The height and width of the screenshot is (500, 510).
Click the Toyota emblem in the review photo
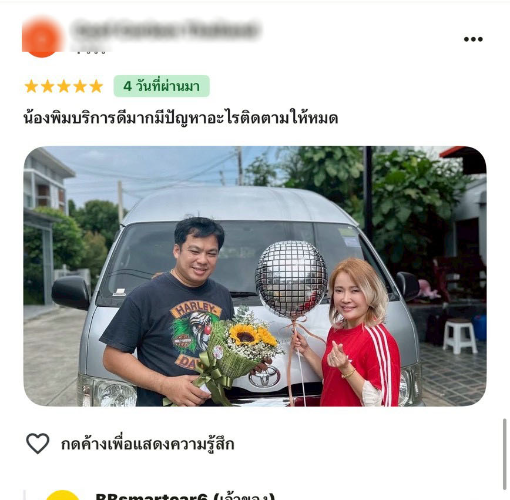coord(264,377)
